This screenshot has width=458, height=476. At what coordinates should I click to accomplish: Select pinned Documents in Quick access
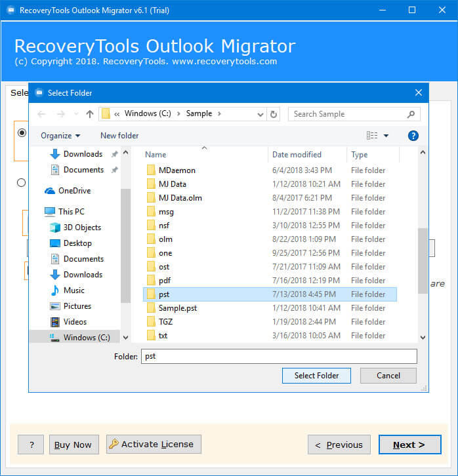coord(83,170)
